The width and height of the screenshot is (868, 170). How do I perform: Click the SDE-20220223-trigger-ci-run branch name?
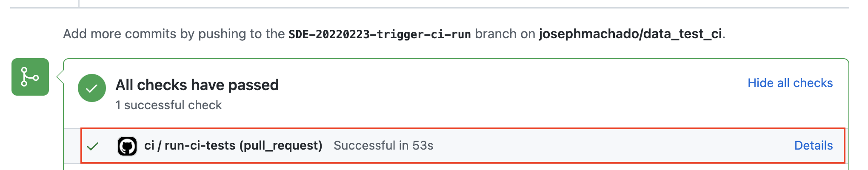click(x=380, y=34)
